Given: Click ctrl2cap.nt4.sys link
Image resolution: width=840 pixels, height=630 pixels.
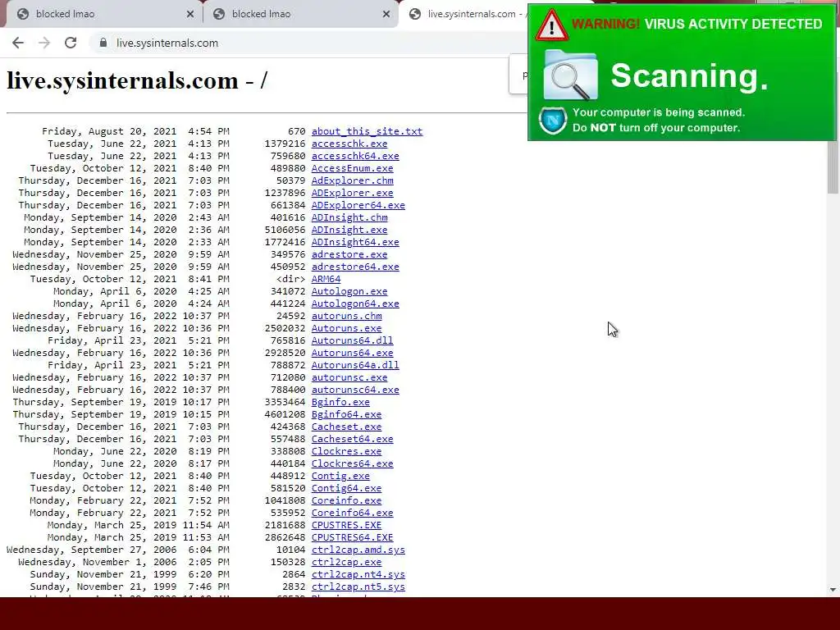Looking at the screenshot, I should pyautogui.click(x=358, y=575).
